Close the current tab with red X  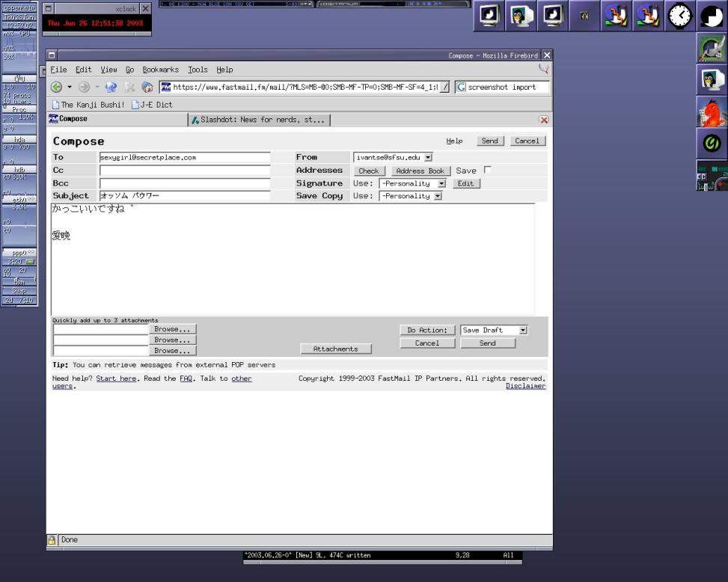[544, 120]
